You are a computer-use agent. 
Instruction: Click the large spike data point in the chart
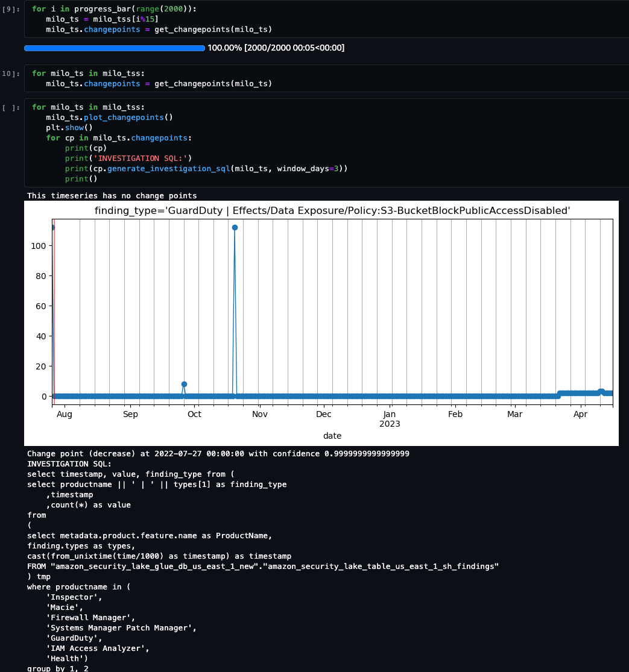tap(235, 227)
